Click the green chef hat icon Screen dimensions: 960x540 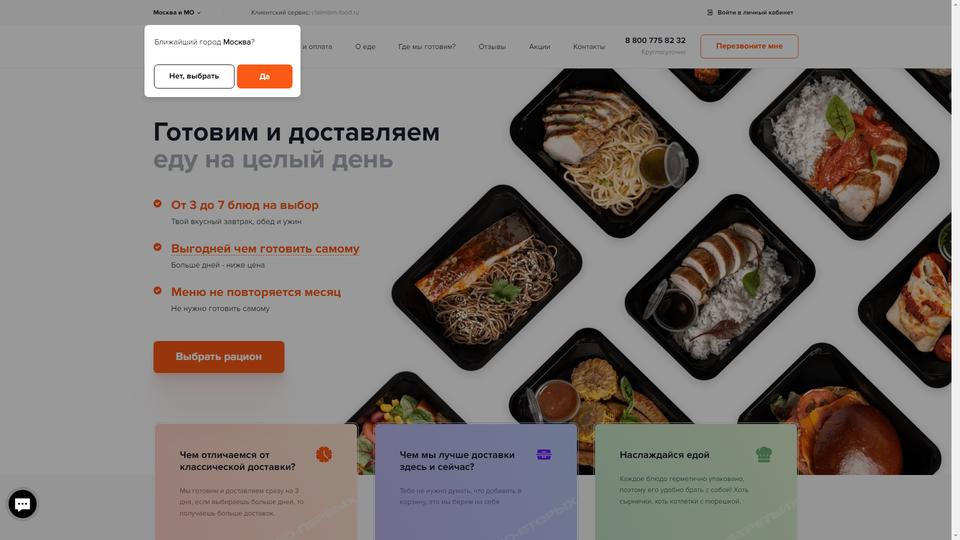(x=763, y=454)
